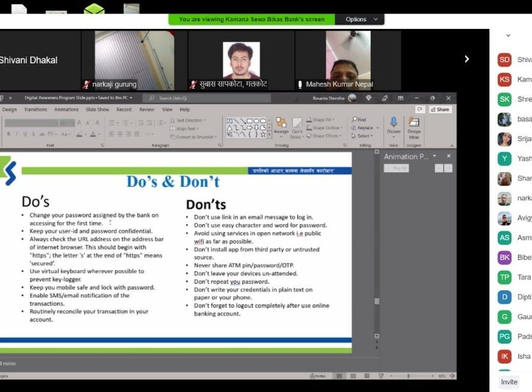Click the Dictate microphone icon
The image size is (532, 392).
point(393,123)
